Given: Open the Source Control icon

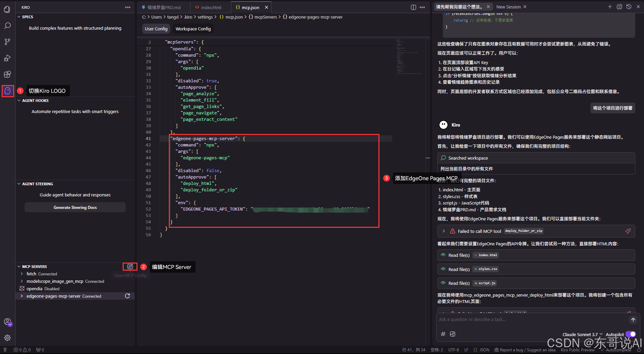Looking at the screenshot, I should (7, 42).
